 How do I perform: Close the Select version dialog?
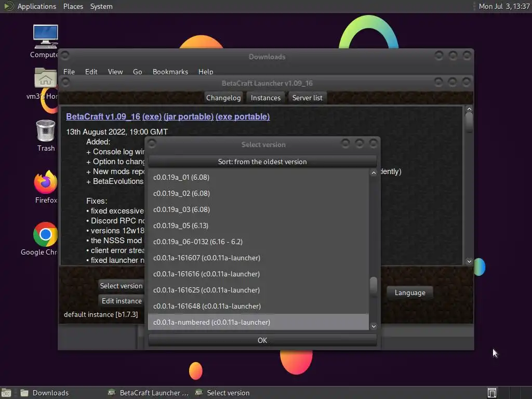[373, 144]
